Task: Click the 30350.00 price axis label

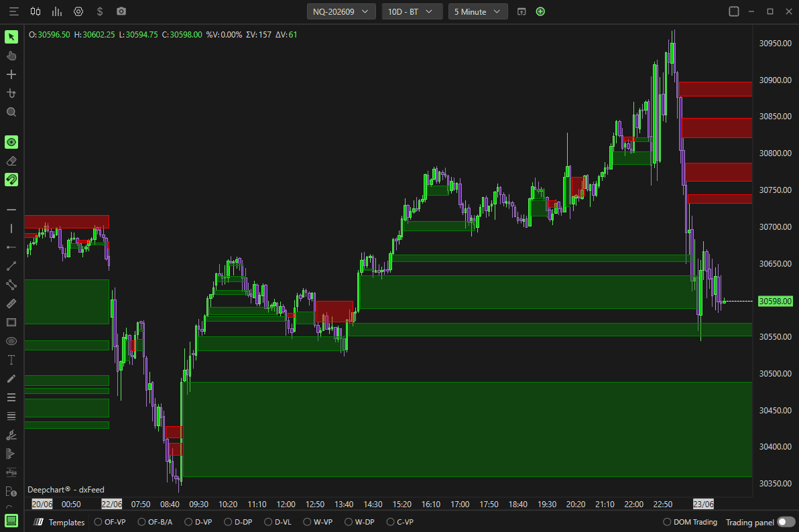Action: point(775,483)
